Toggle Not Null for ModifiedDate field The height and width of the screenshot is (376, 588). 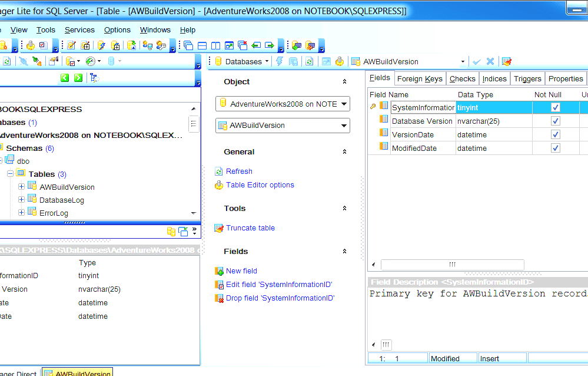click(555, 148)
